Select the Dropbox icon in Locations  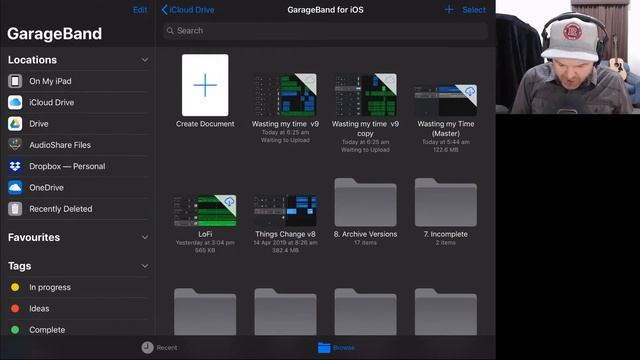pyautogui.click(x=15, y=166)
